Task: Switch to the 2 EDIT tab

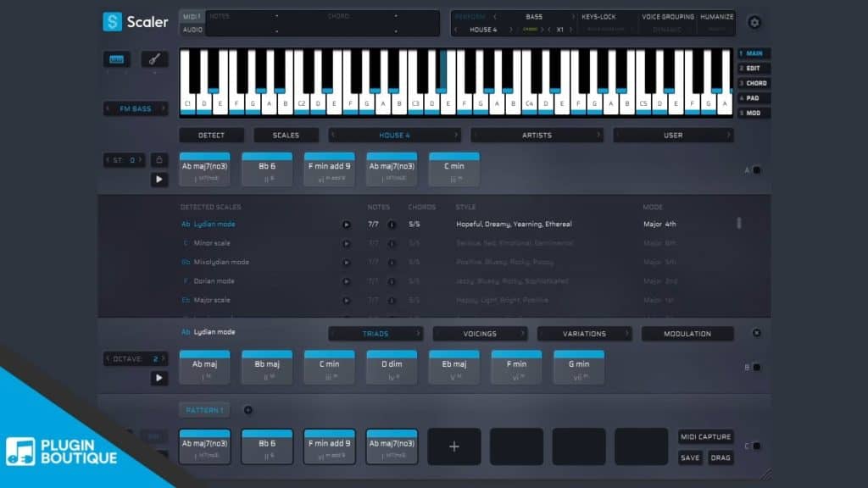Action: 753,67
